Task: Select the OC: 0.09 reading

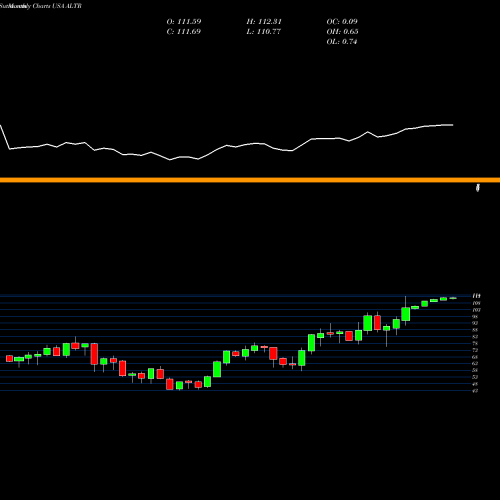Action: 342,22
